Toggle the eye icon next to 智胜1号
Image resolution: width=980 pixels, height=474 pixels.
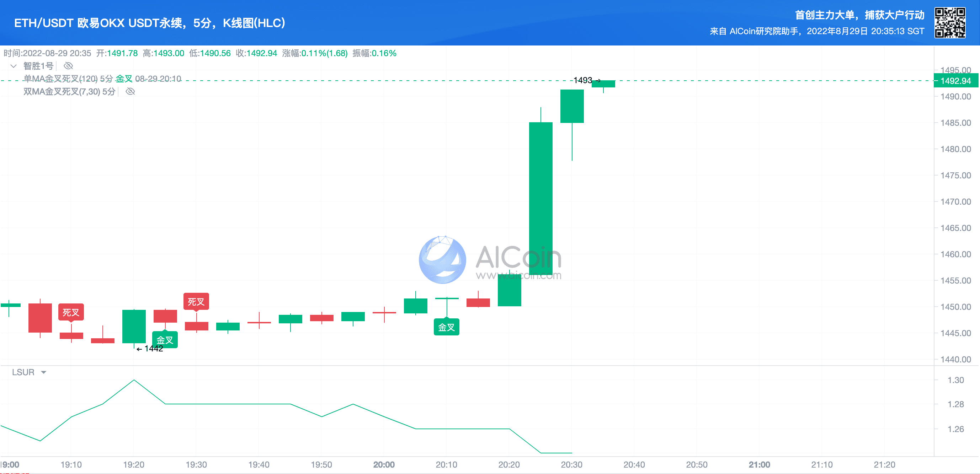click(68, 66)
